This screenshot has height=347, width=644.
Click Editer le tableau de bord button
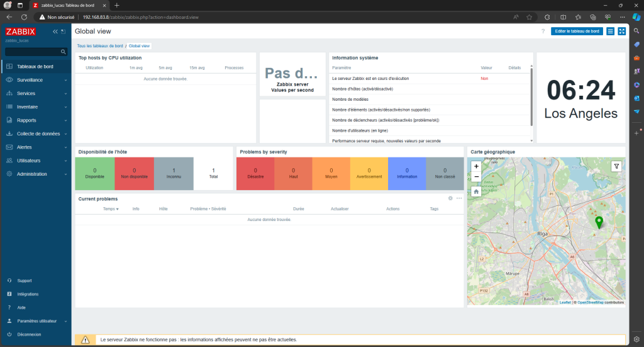tap(577, 31)
